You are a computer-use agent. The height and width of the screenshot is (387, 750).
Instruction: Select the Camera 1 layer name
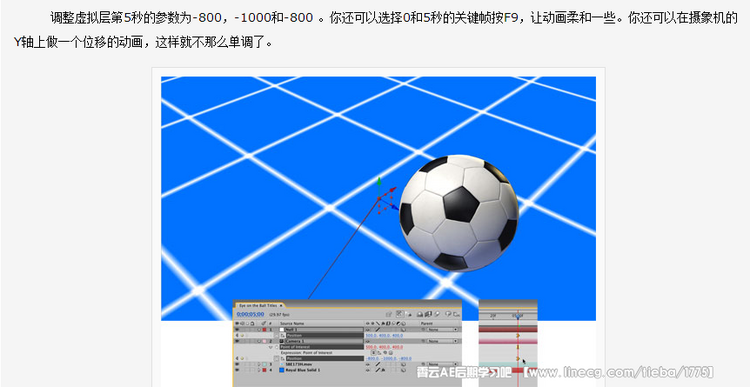pos(295,341)
